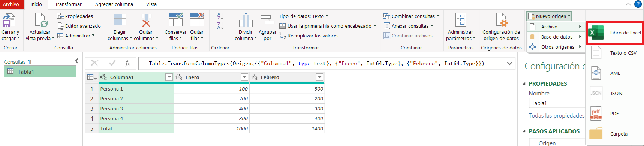
Task: Click the Quitar filas icon
Action: click(x=197, y=20)
